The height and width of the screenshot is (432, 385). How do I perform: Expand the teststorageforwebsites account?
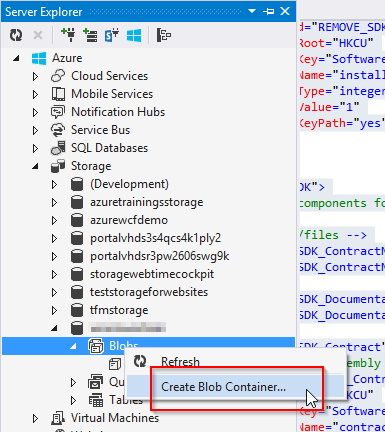coord(54,292)
